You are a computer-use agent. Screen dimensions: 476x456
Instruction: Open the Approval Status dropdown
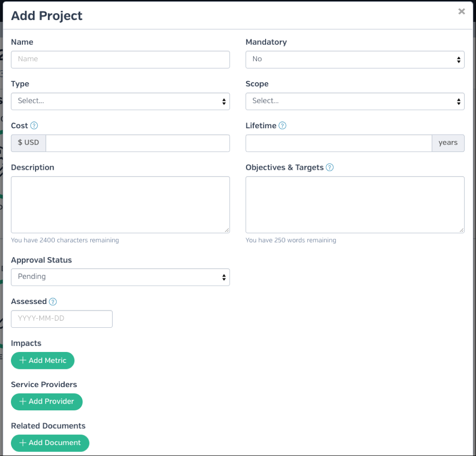pyautogui.click(x=120, y=277)
